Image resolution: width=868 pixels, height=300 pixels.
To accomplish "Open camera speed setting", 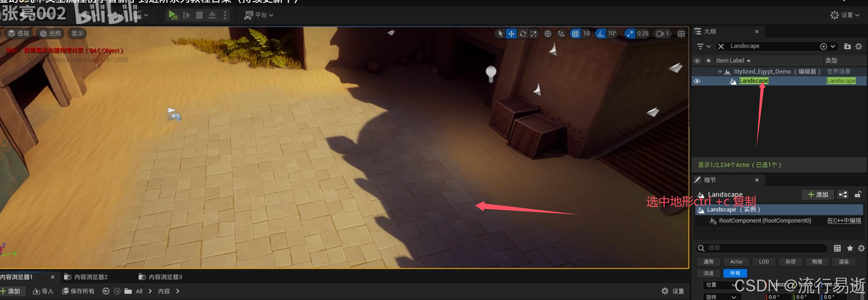I will [x=662, y=33].
